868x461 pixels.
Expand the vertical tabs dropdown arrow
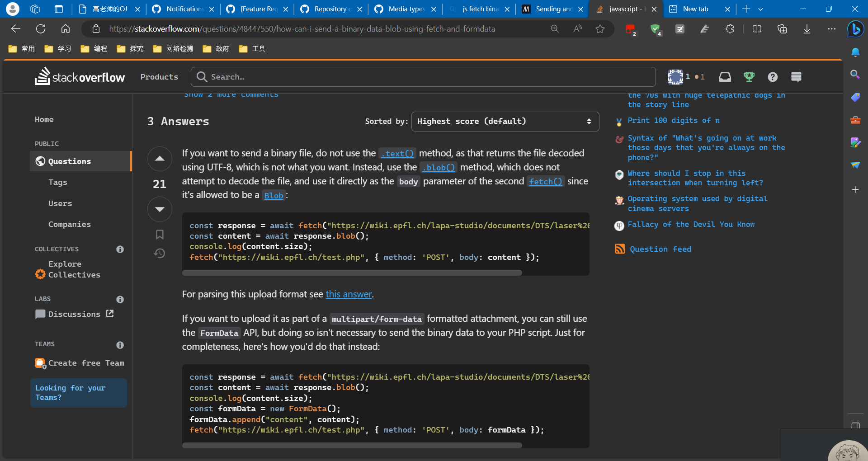pos(761,9)
